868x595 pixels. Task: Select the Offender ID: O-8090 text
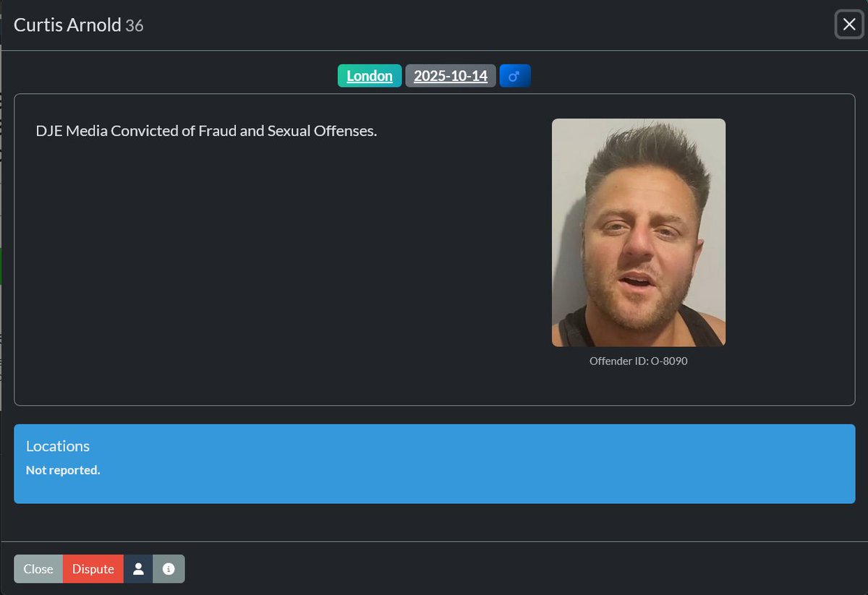pos(639,361)
